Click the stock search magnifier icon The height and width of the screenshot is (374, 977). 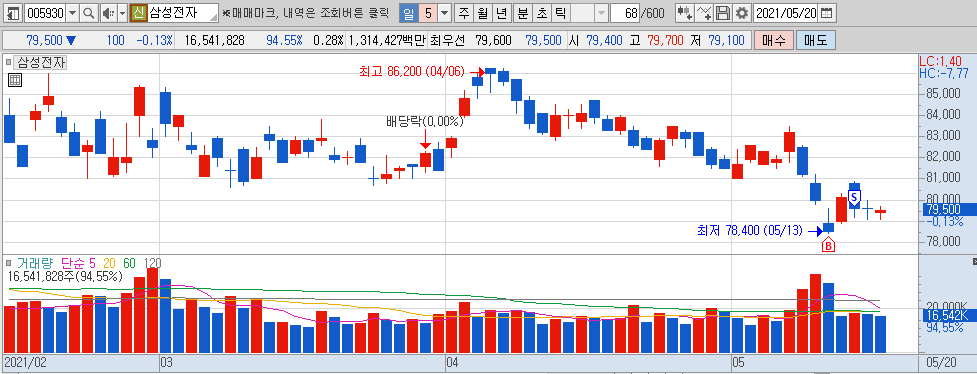click(88, 12)
